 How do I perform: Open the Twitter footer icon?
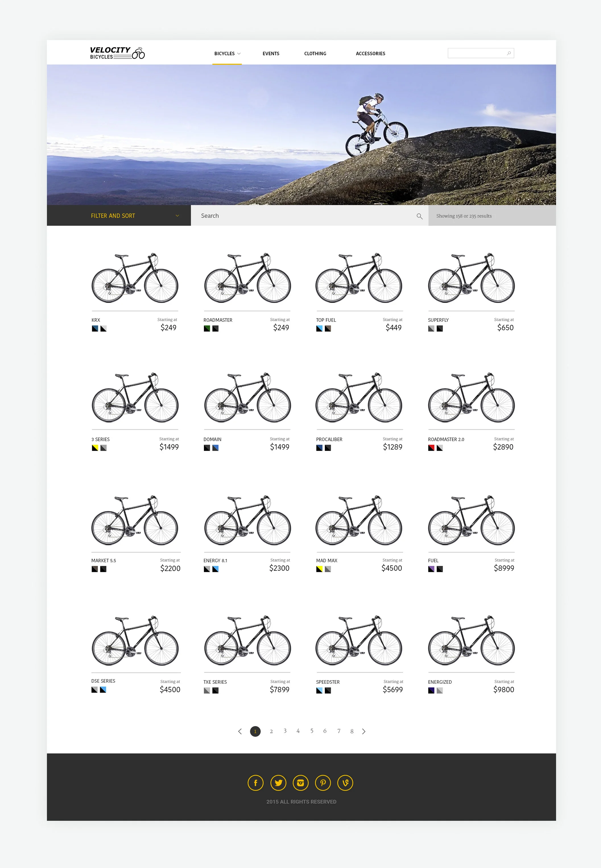pyautogui.click(x=278, y=783)
